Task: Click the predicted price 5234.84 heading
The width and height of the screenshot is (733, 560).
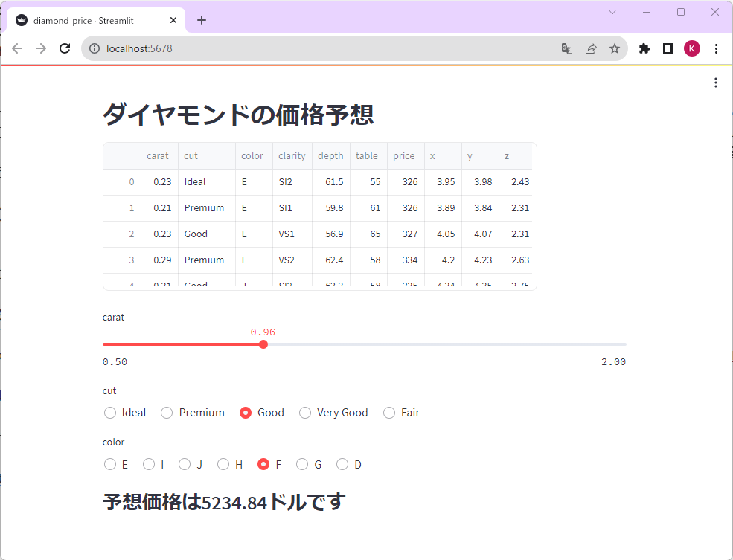Action: 224,503
